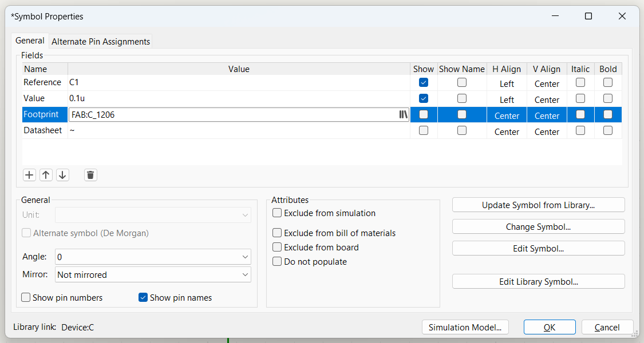Enable Do not populate attribute

278,262
